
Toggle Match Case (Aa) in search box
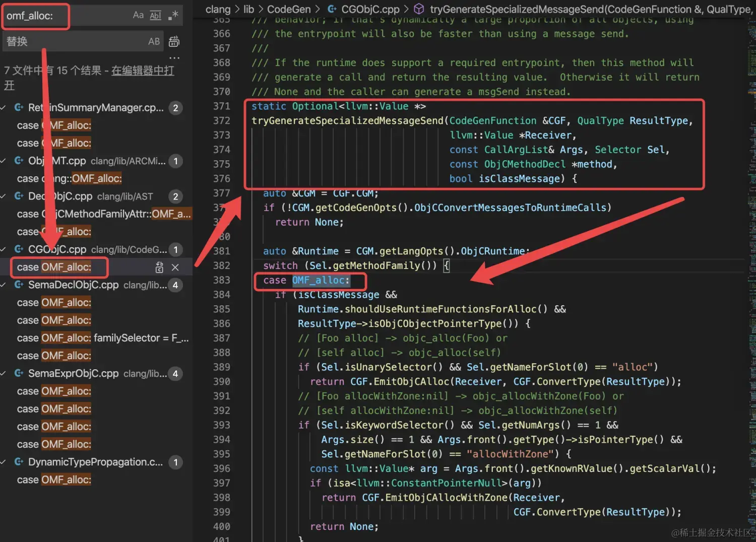pos(138,16)
